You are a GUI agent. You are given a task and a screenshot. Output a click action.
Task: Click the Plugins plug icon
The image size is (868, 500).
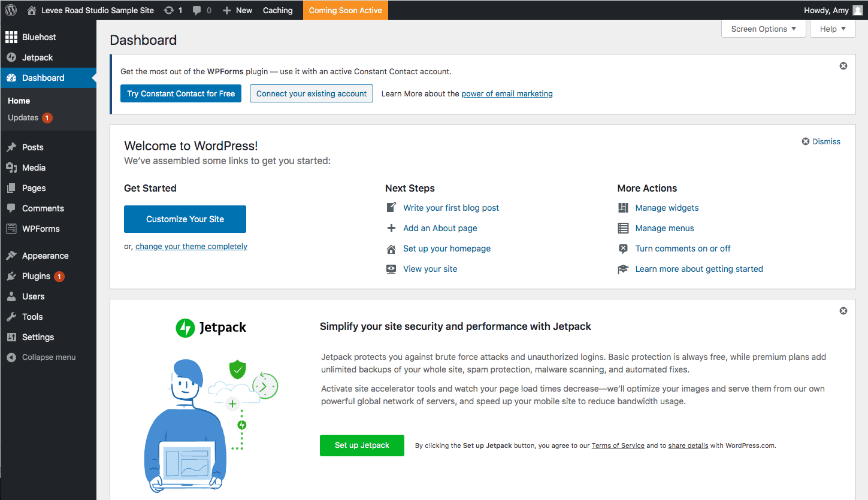pos(11,276)
